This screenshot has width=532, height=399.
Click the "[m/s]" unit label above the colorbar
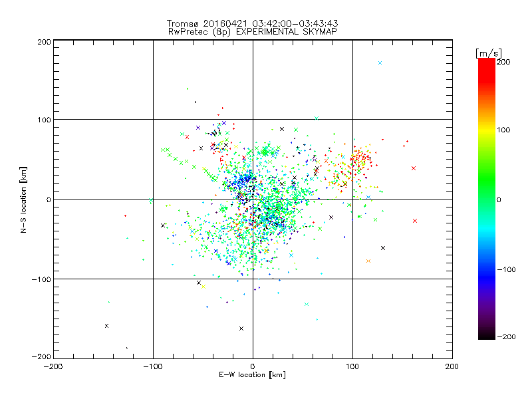489,53
